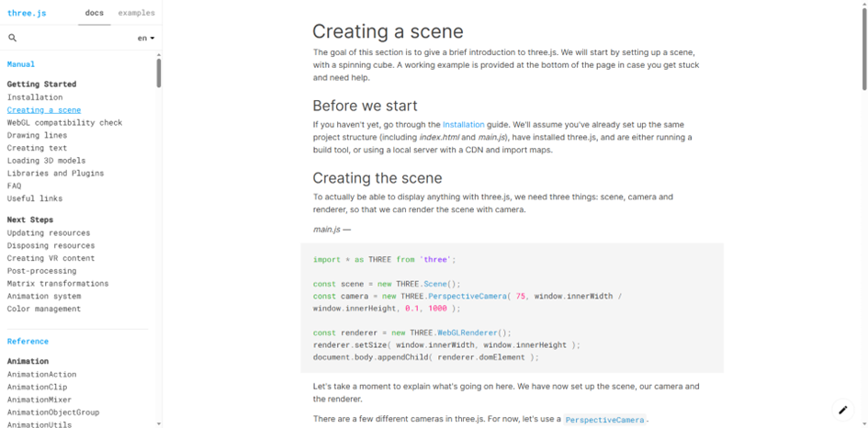
Task: Click the main.js caption text
Action: [x=332, y=230]
